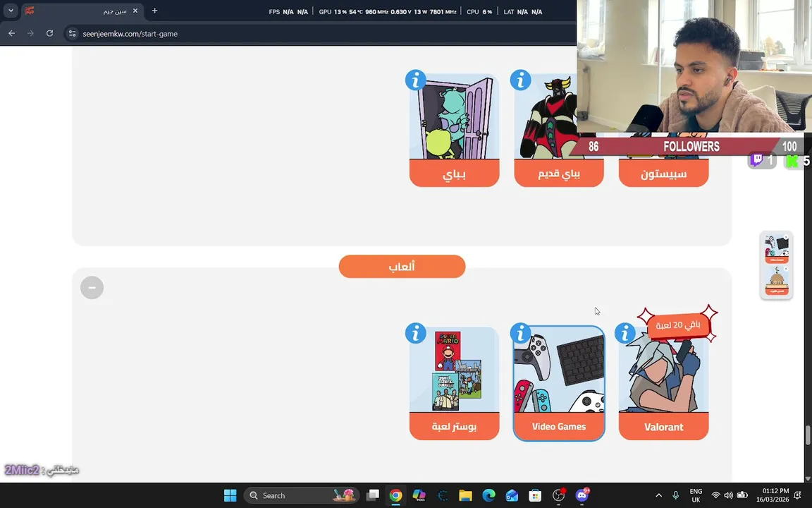
Task: Collapse the ألعاب section with minus button
Action: (x=92, y=288)
